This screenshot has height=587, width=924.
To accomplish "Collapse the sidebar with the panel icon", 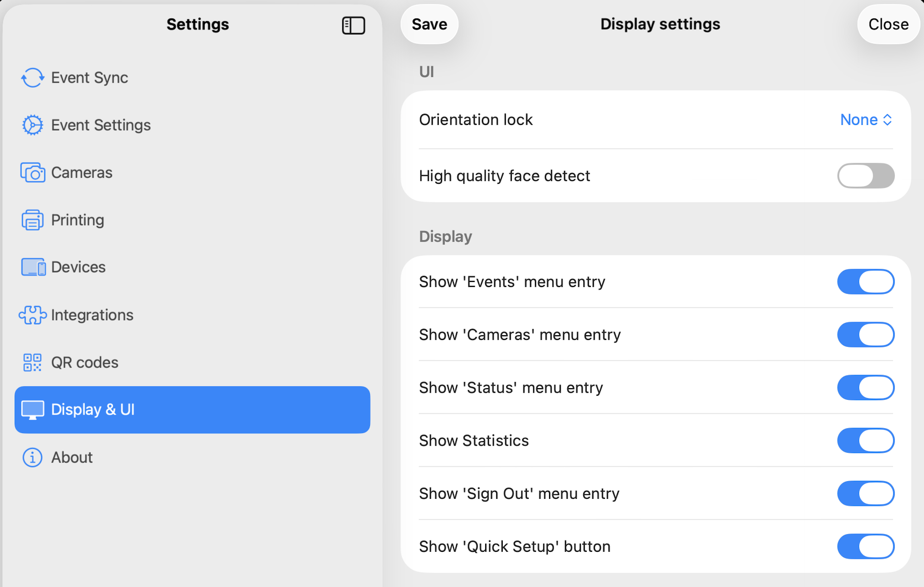I will click(x=353, y=25).
